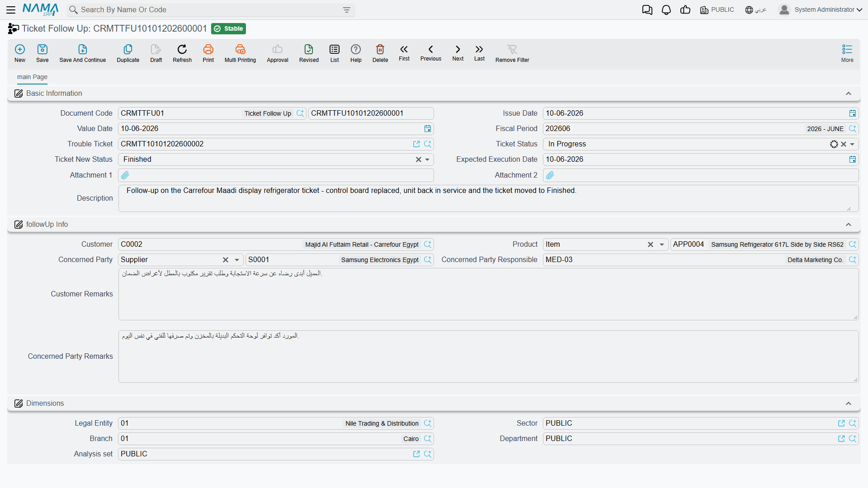
Task: Click the Legal Entity field
Action: coord(276,423)
